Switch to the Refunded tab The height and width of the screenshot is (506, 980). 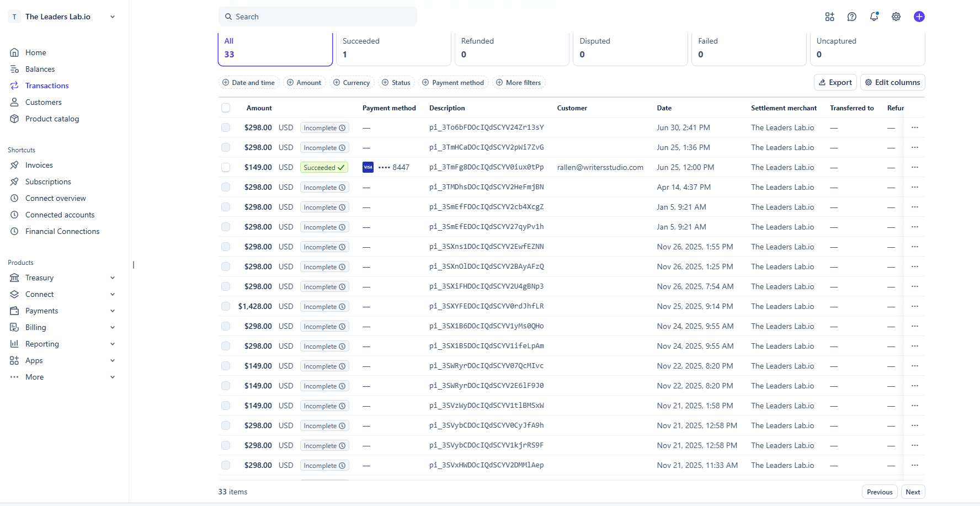tap(512, 48)
